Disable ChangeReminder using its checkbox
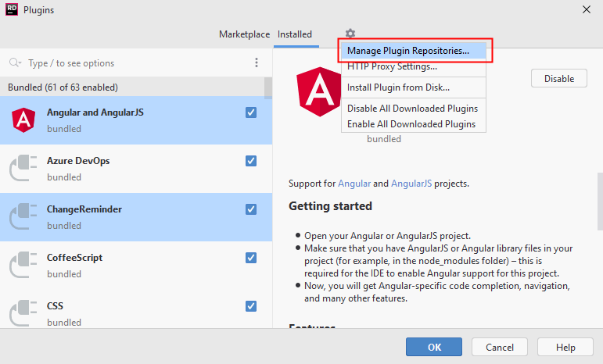Viewport: 603px width, 364px height. pos(251,209)
